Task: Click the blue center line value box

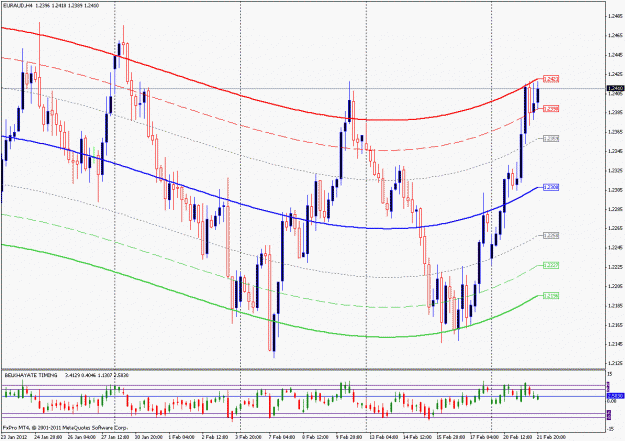Action: click(x=551, y=187)
